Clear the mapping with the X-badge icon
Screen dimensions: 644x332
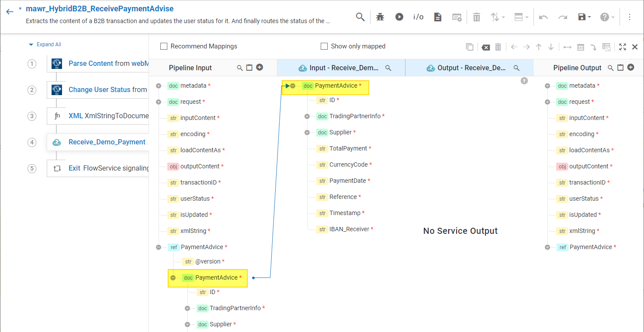point(486,47)
